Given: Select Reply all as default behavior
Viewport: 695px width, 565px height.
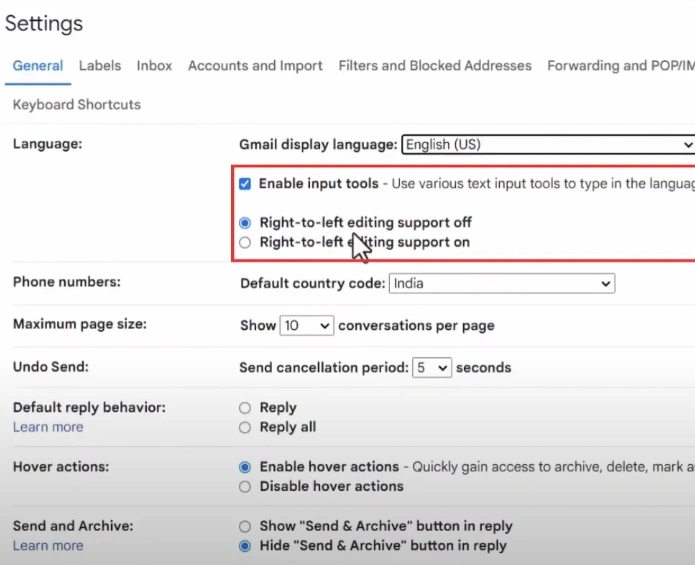Looking at the screenshot, I should tap(245, 427).
